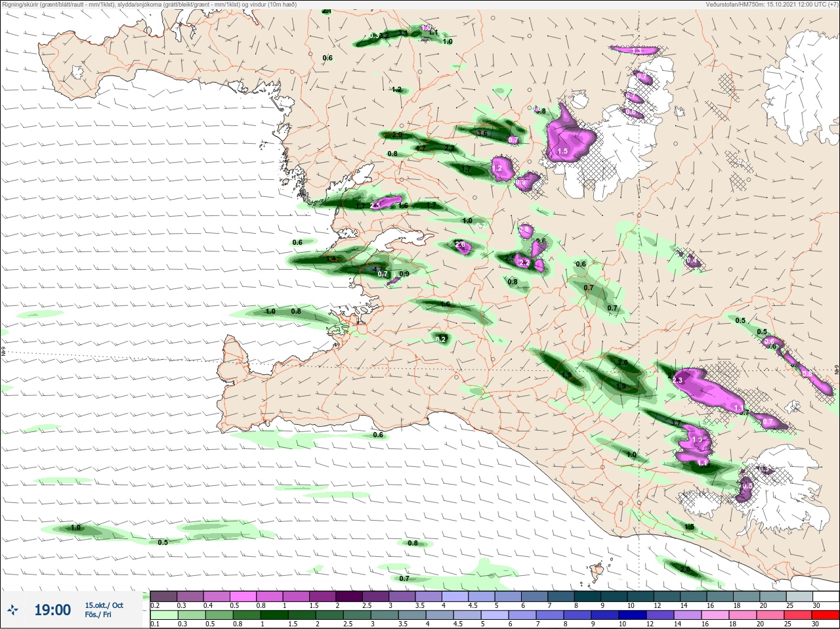Pick the darkest green swatch between 1 and 1.5, bottom legend
The width and height of the screenshot is (840, 629).
273,615
